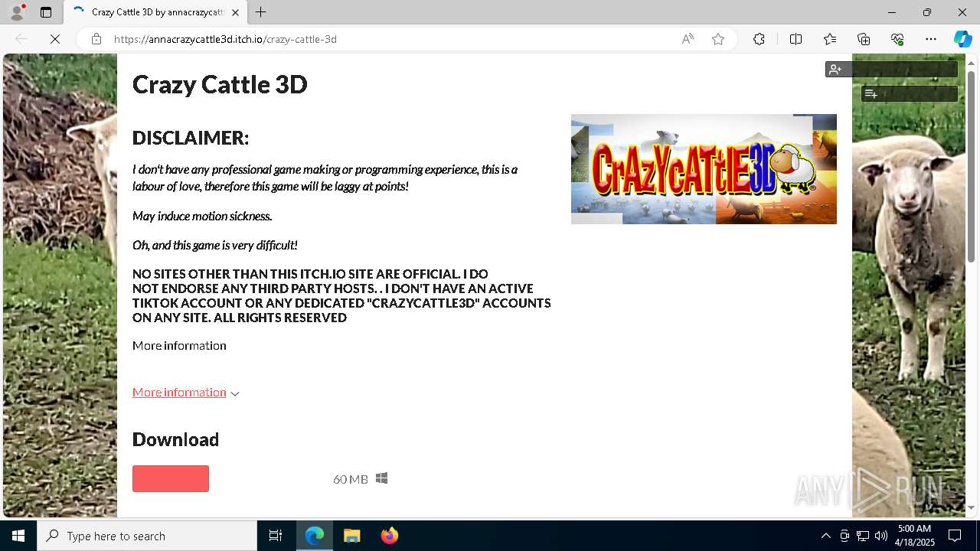980x551 pixels.
Task: Open Settings and more ellipsis menu
Action: 931,39
